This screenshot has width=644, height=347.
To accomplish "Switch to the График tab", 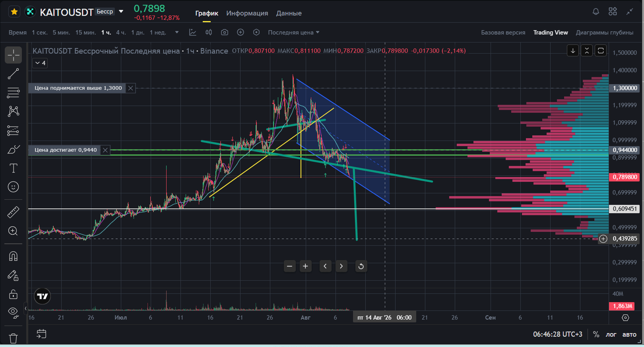I will coord(207,13).
